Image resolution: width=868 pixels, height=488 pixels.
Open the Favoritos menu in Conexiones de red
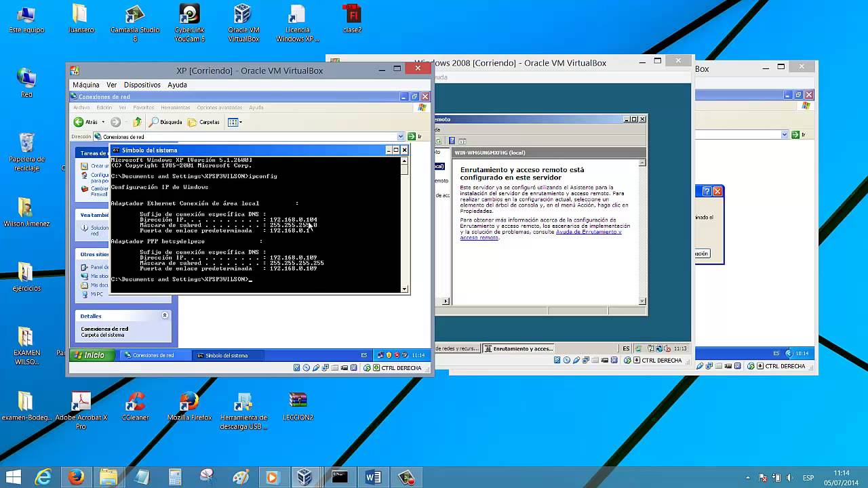click(143, 108)
